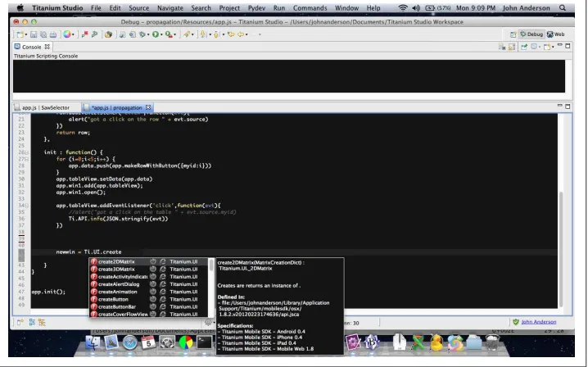588x367 pixels.
Task: Click the Back navigation arrow icon
Action: pos(241,34)
